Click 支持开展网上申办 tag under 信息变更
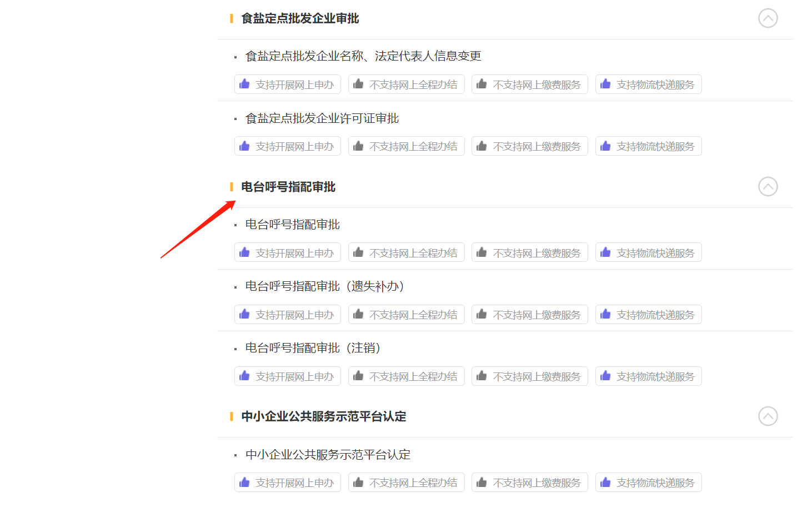 point(288,84)
